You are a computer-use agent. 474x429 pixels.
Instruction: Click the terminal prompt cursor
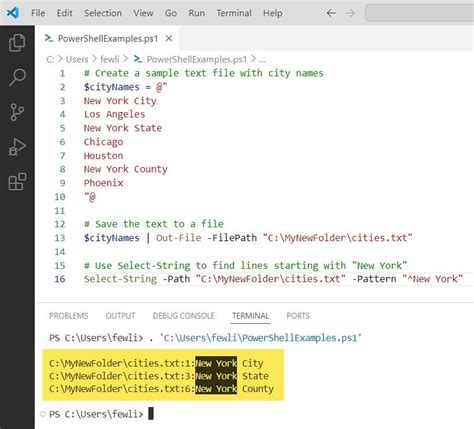[151, 414]
